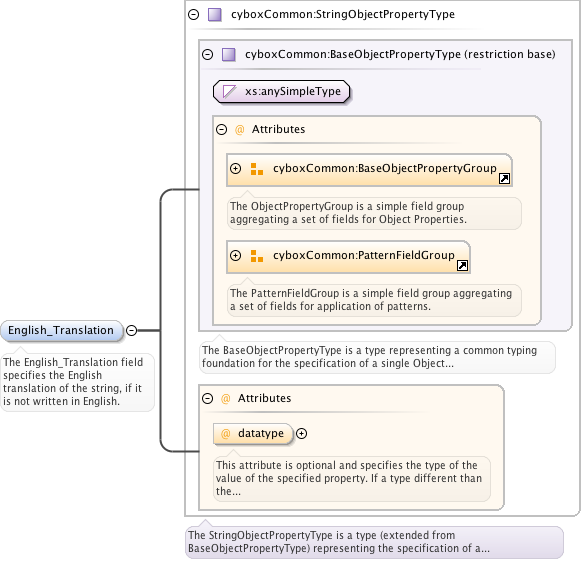Image resolution: width=582 pixels, height=562 pixels.
Task: Follow the BaseObjectPropertyGroup reference arrow icon
Action: pyautogui.click(x=504, y=179)
